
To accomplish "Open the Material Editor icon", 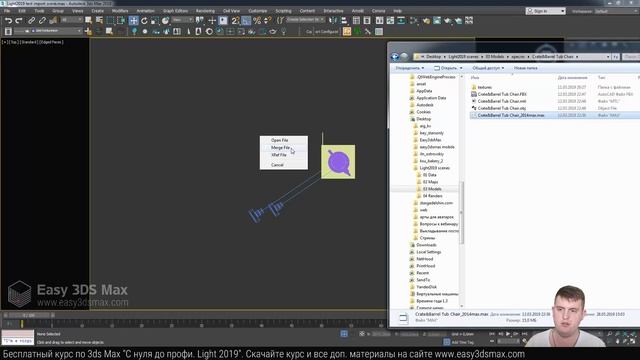I will point(414,20).
